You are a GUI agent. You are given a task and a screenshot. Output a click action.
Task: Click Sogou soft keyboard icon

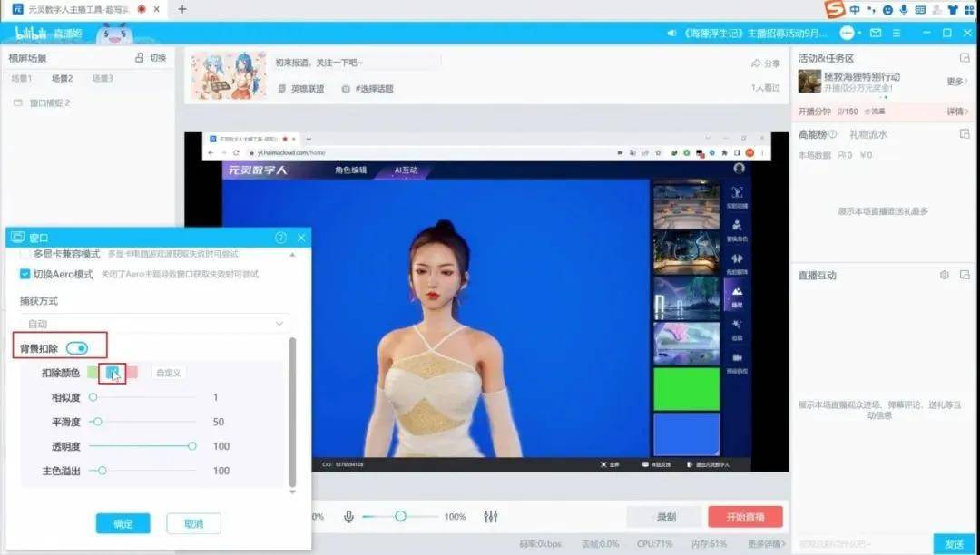click(920, 9)
